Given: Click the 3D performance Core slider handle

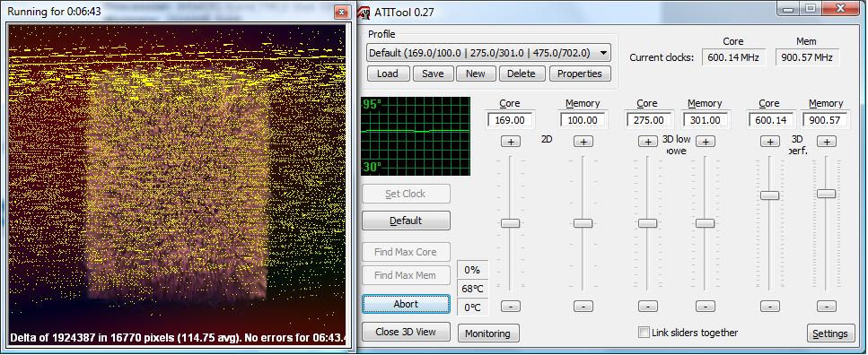Looking at the screenshot, I should click(769, 195).
